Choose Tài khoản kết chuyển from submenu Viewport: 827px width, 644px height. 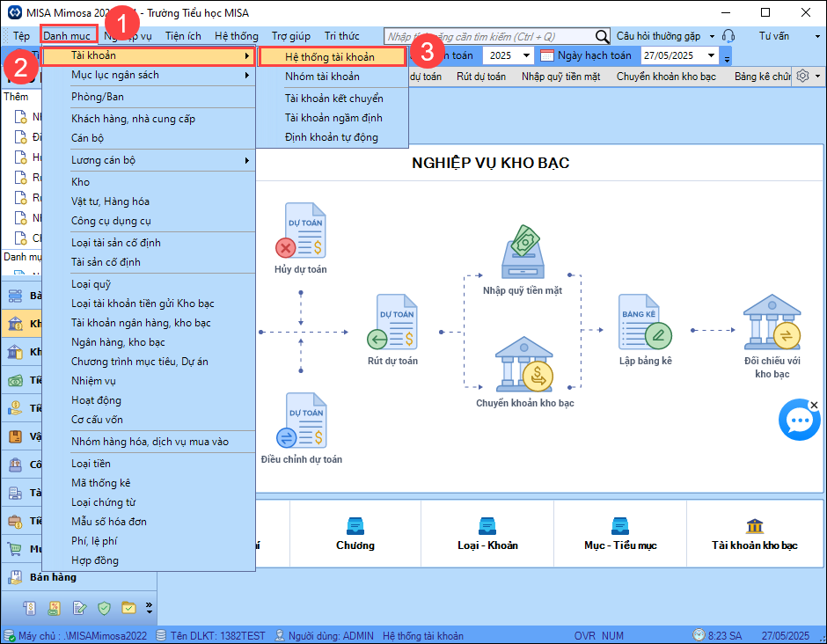coord(333,99)
